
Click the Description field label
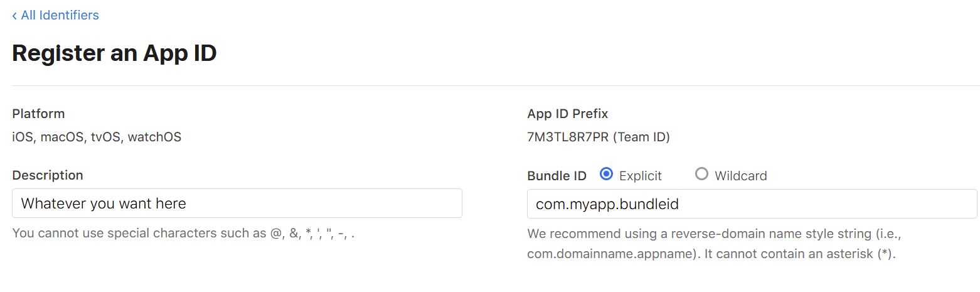click(48, 175)
